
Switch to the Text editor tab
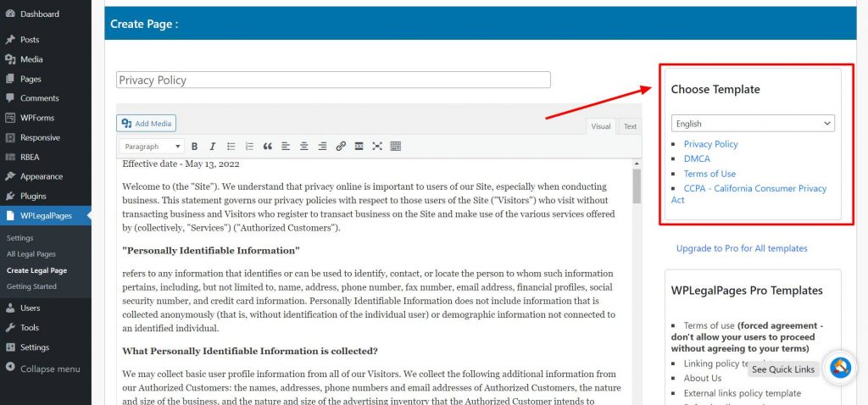630,126
